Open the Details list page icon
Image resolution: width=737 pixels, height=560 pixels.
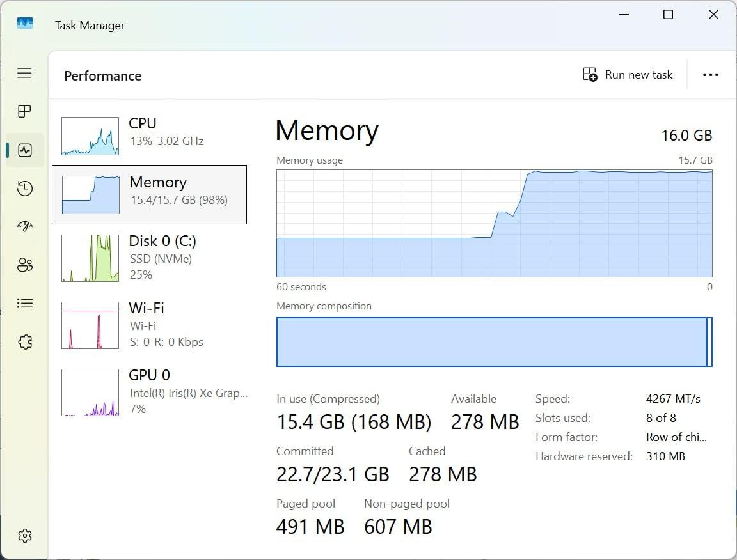(x=24, y=303)
